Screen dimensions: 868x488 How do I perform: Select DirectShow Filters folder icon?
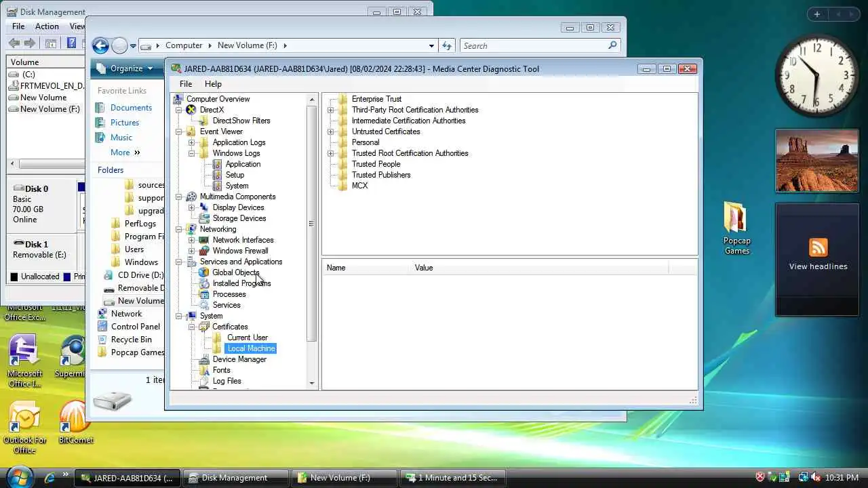[x=204, y=121]
